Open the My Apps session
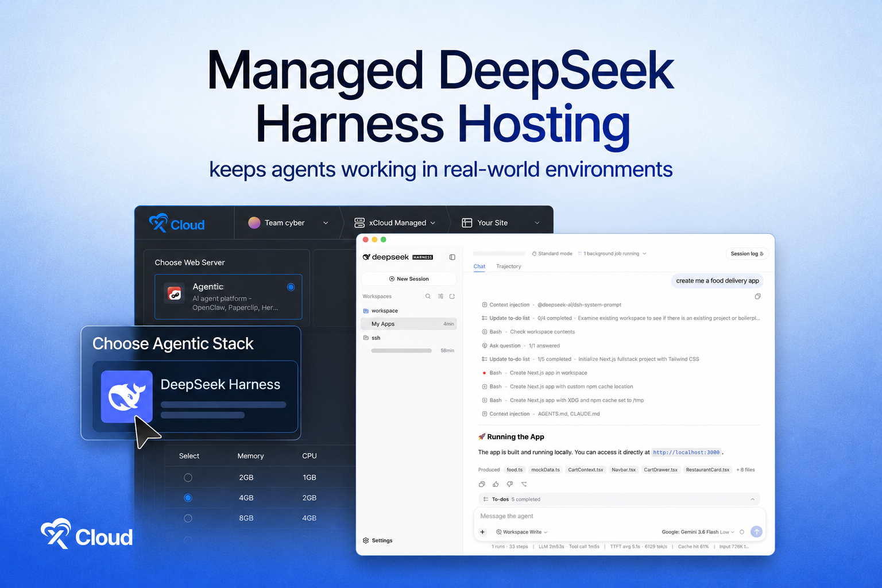The height and width of the screenshot is (588, 882). click(409, 324)
